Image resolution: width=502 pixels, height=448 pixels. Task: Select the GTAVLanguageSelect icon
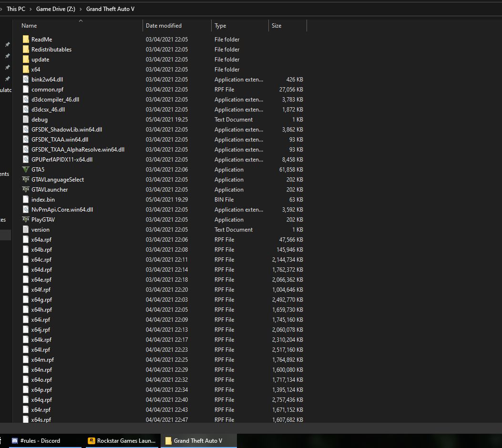pos(26,180)
